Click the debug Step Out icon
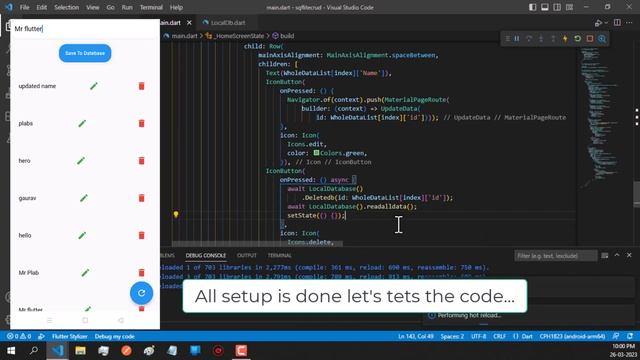This screenshot has height=360, width=640. [x=553, y=39]
